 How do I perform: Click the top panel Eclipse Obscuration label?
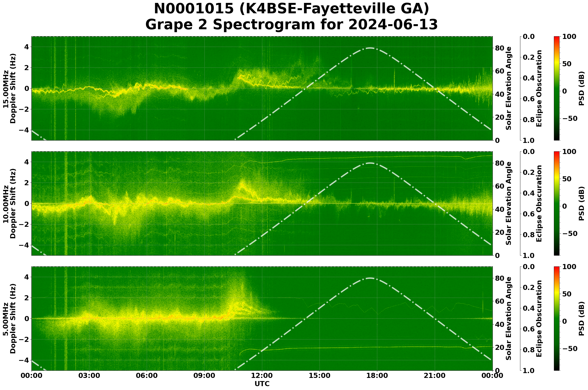pyautogui.click(x=539, y=88)
